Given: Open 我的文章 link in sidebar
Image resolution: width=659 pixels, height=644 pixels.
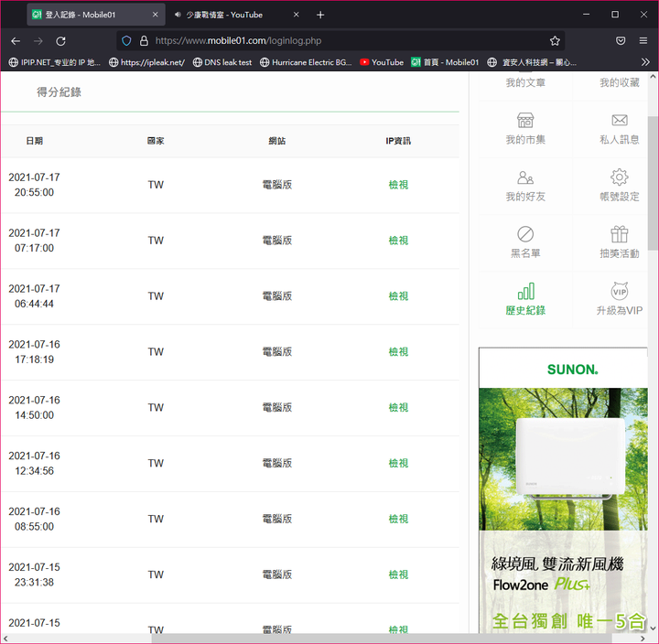Looking at the screenshot, I should (x=525, y=82).
